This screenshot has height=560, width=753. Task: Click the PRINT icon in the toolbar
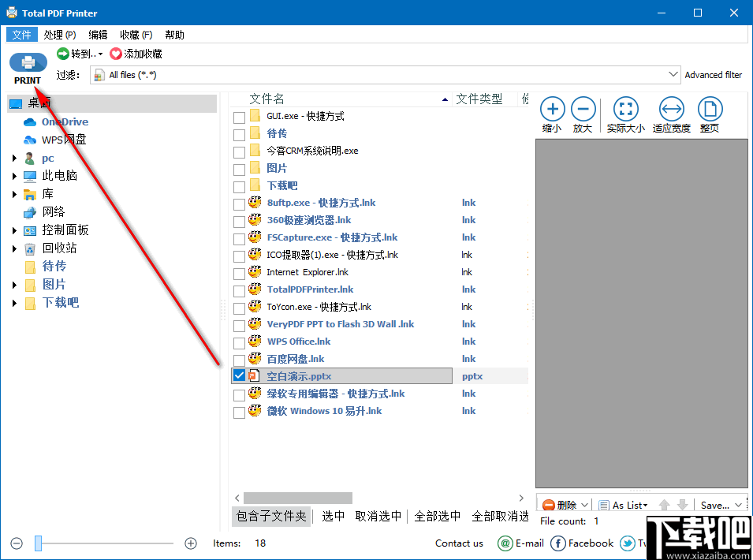coord(28,63)
